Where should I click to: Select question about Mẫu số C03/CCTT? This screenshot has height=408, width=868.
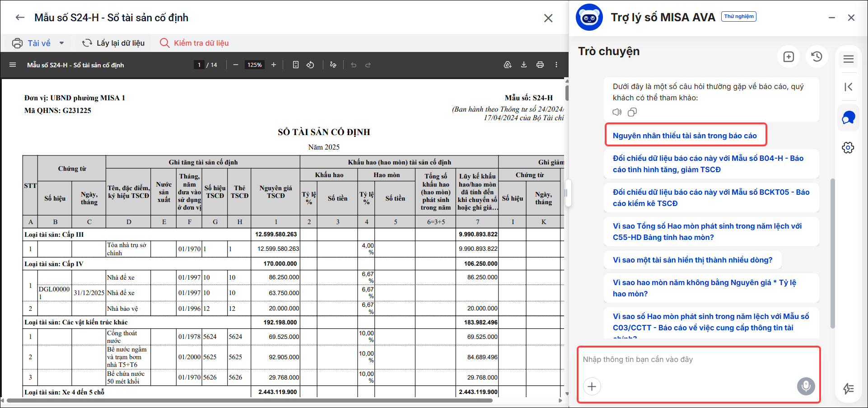coord(711,323)
